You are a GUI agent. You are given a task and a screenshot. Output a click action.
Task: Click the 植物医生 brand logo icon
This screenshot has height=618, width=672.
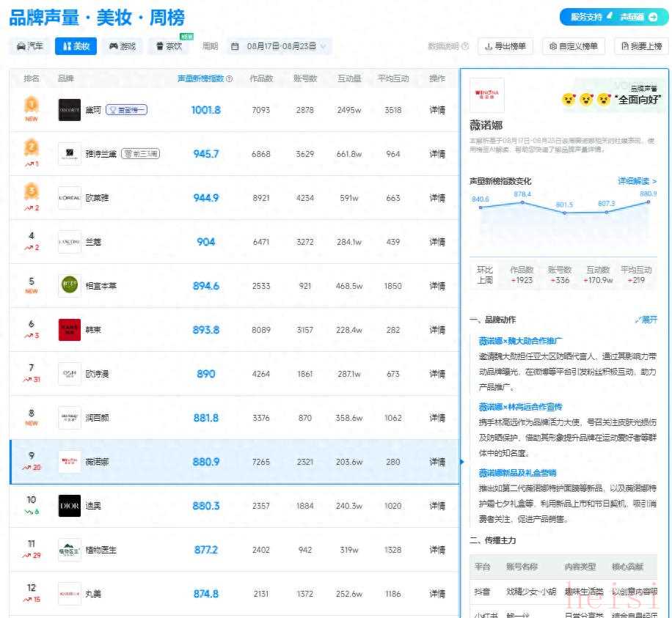tap(70, 550)
